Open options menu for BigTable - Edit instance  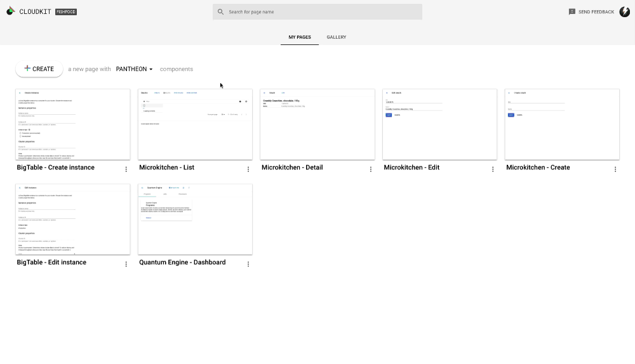[126, 264]
